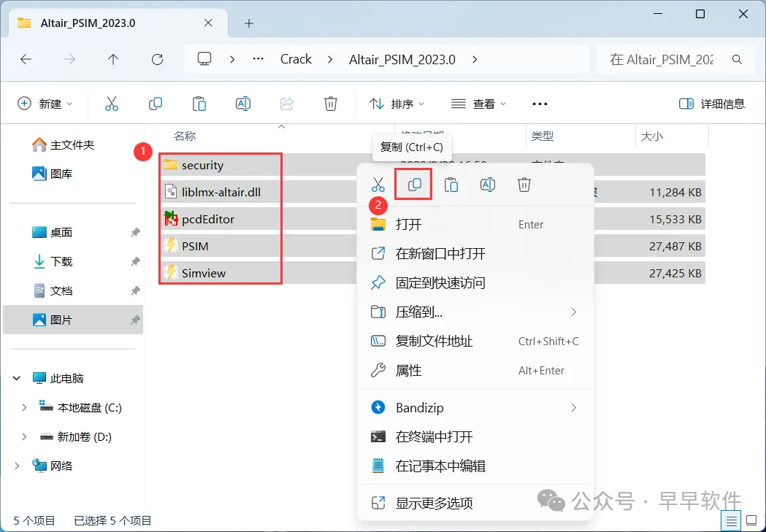Unpin 下载 using its pin icon

(x=135, y=261)
